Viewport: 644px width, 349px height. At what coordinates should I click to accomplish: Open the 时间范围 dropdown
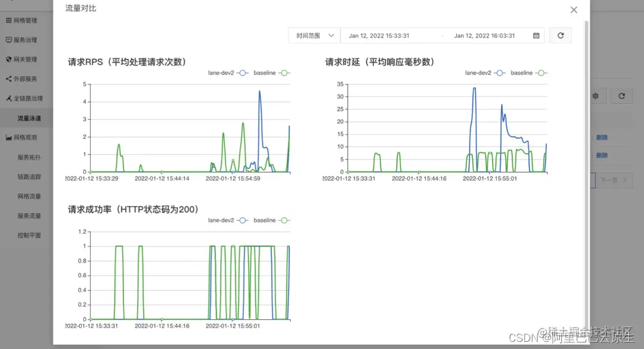(314, 36)
